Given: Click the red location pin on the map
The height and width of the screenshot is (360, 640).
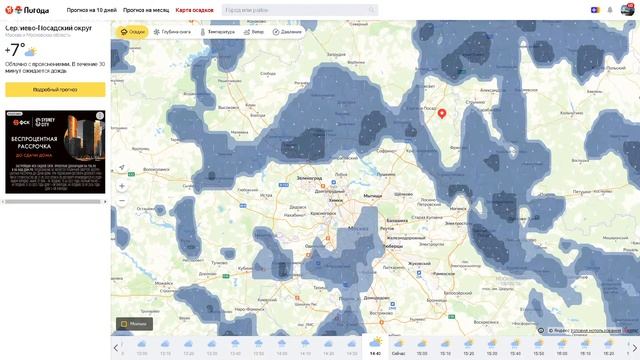Looking at the screenshot, I should coord(442,113).
